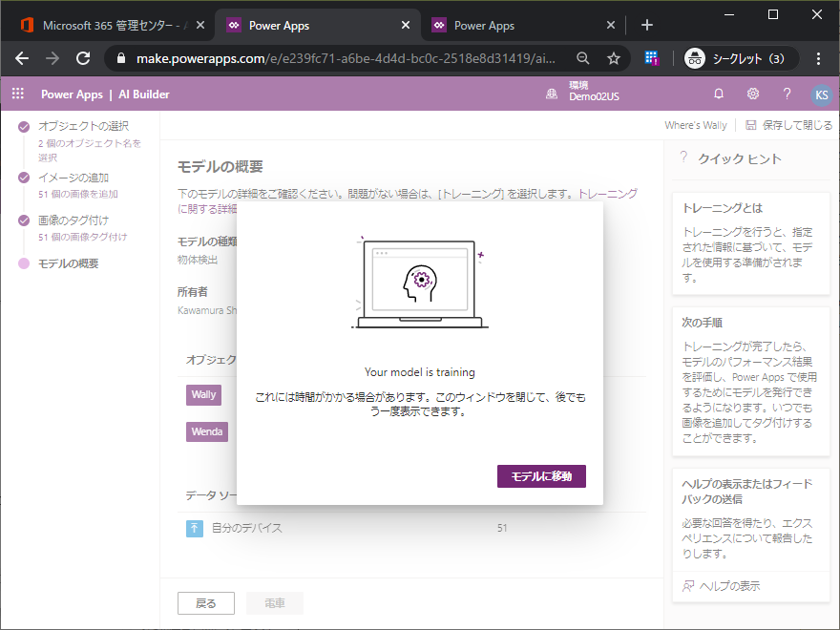Open the Power Apps app launcher waffle
The height and width of the screenshot is (630, 840).
18,94
